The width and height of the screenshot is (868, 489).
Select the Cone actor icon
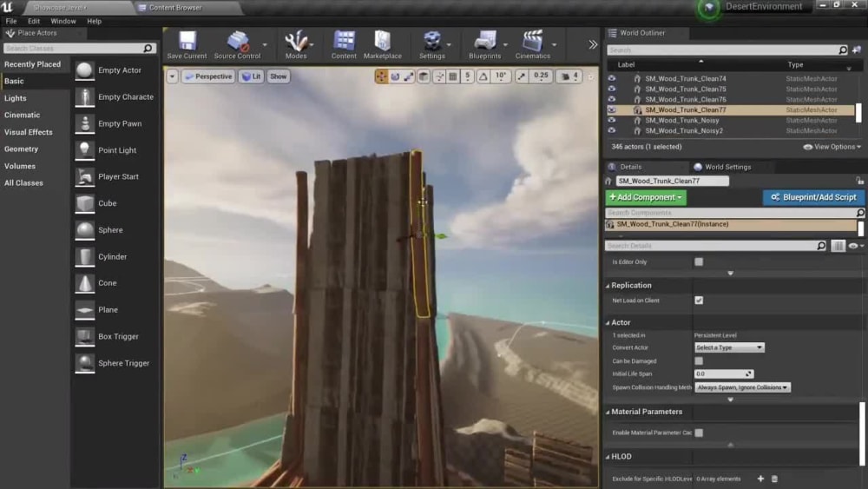tap(85, 283)
